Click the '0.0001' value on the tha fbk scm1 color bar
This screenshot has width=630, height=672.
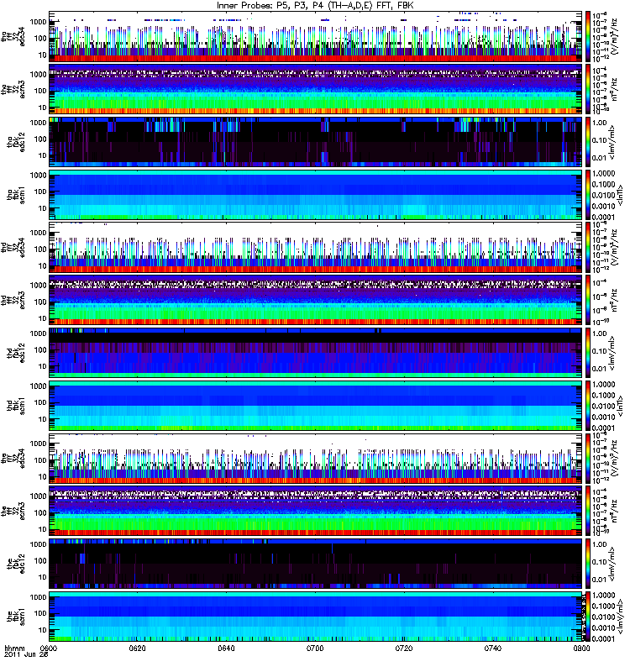point(603,217)
